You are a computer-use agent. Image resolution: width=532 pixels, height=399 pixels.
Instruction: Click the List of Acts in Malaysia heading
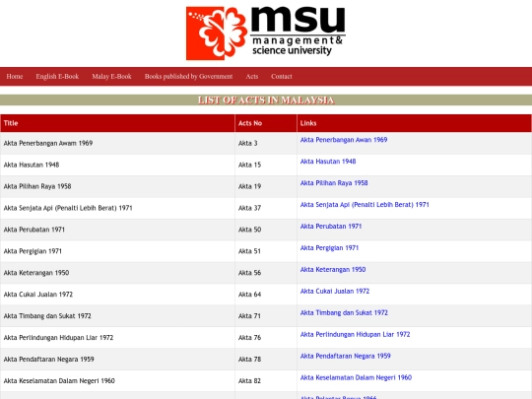(x=266, y=100)
